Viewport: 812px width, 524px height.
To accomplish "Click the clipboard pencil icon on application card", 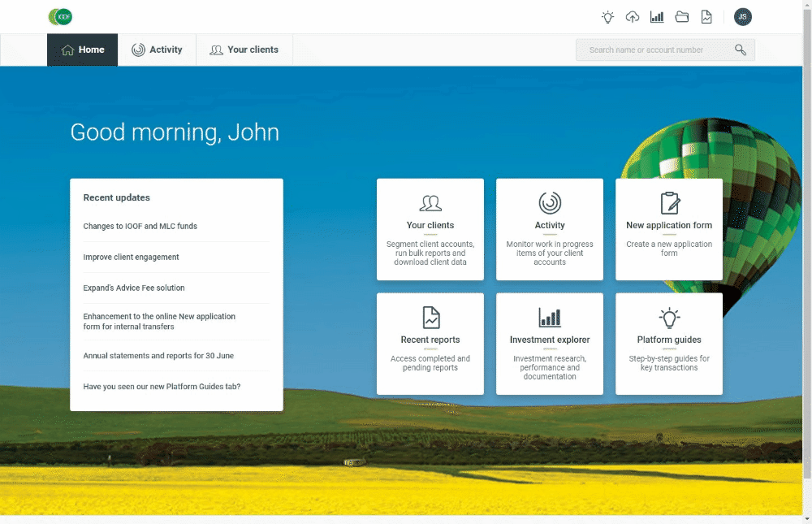I will click(670, 203).
